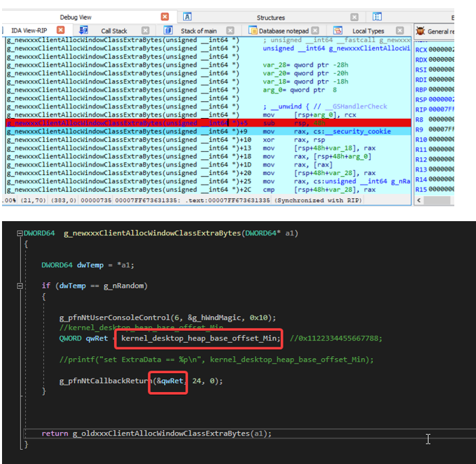Click the R8 register value

tap(441, 119)
